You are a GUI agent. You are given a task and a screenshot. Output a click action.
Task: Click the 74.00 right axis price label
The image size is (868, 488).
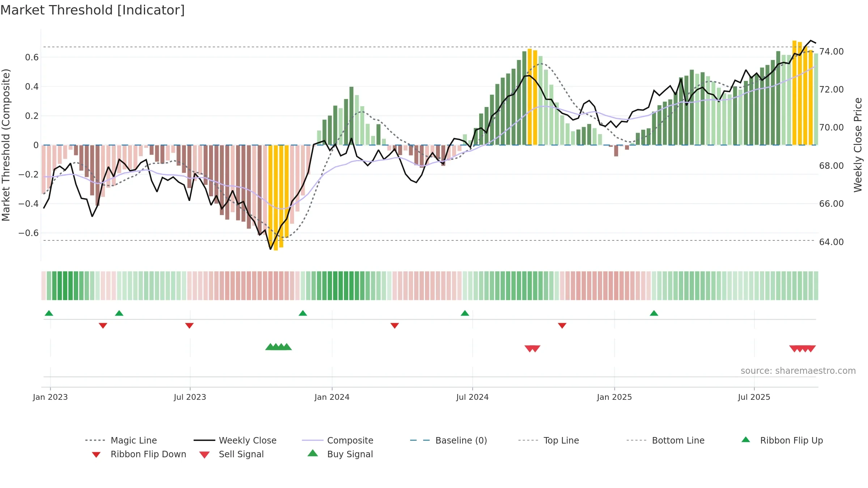coord(831,51)
